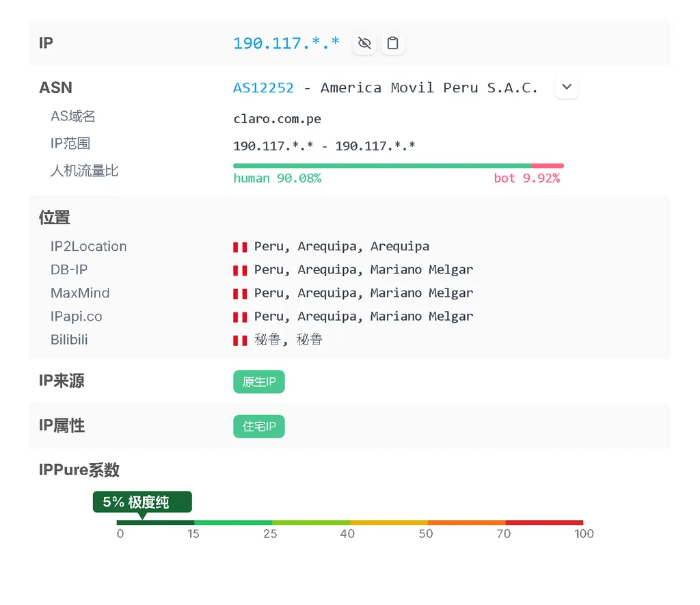Click the Peru flag on the Bilibili row

click(239, 339)
